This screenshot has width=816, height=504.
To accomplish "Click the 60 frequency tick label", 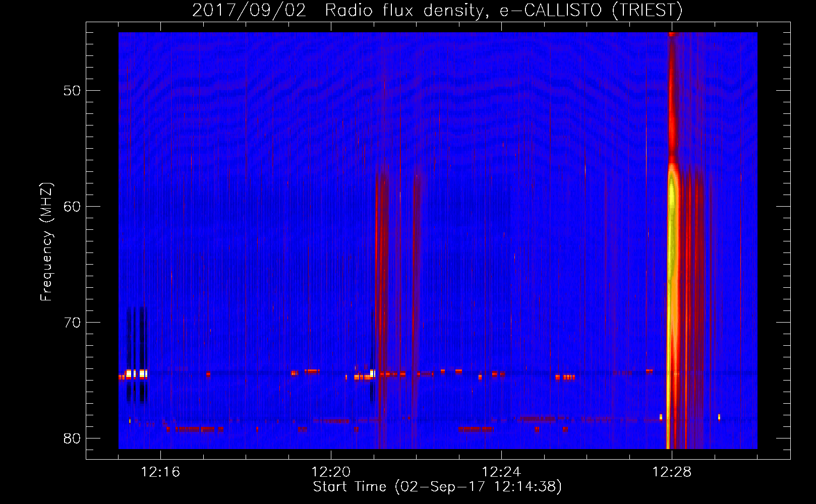I will point(73,207).
